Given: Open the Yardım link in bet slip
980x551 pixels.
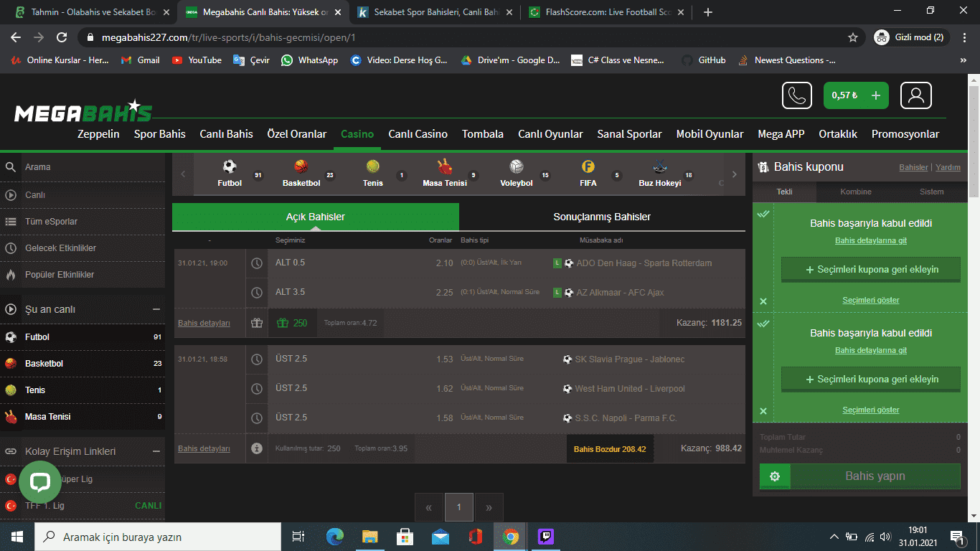Looking at the screenshot, I should [948, 167].
